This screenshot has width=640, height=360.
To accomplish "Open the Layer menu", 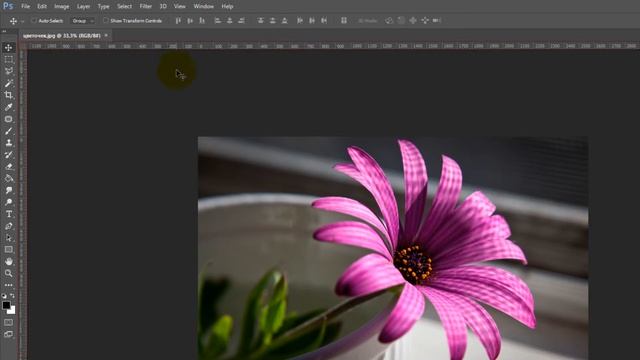I will coord(83,7).
